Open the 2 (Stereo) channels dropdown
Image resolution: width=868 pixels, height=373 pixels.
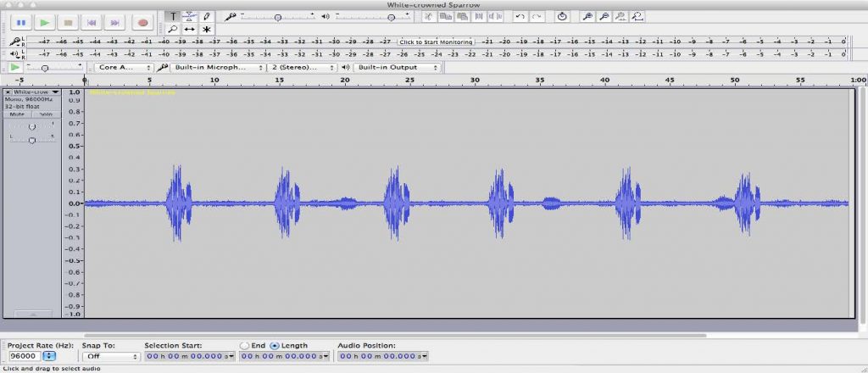302,68
